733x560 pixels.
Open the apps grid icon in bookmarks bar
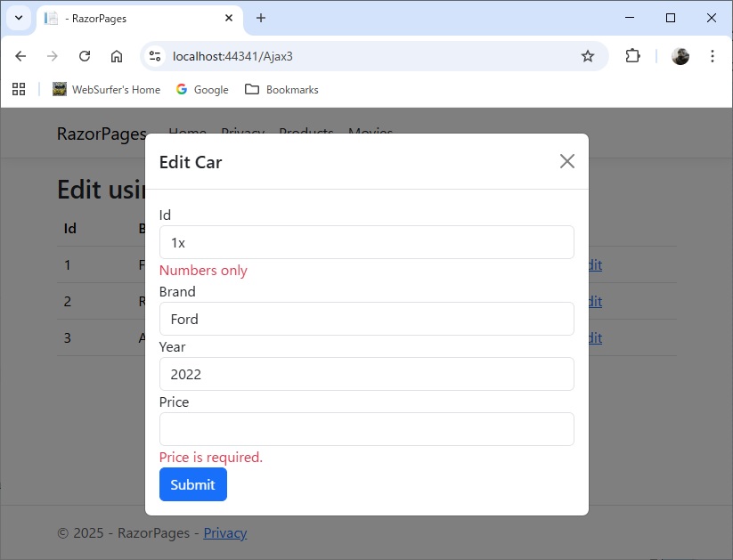[x=19, y=89]
